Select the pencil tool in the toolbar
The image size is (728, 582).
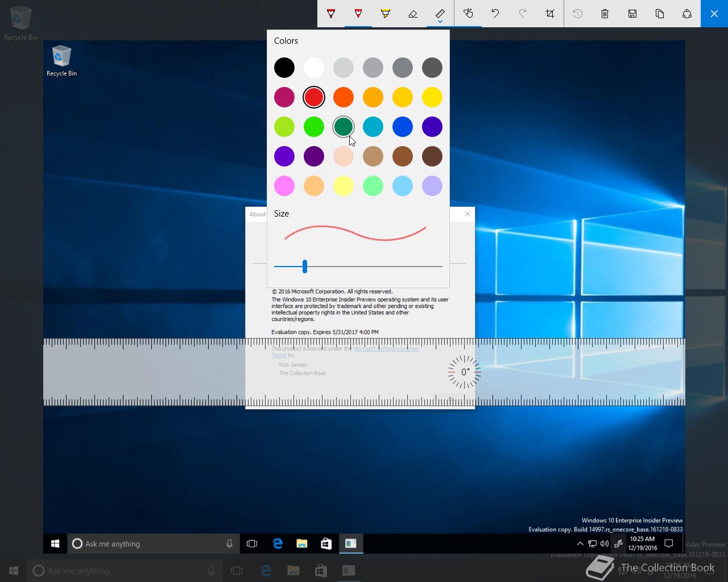[358, 14]
